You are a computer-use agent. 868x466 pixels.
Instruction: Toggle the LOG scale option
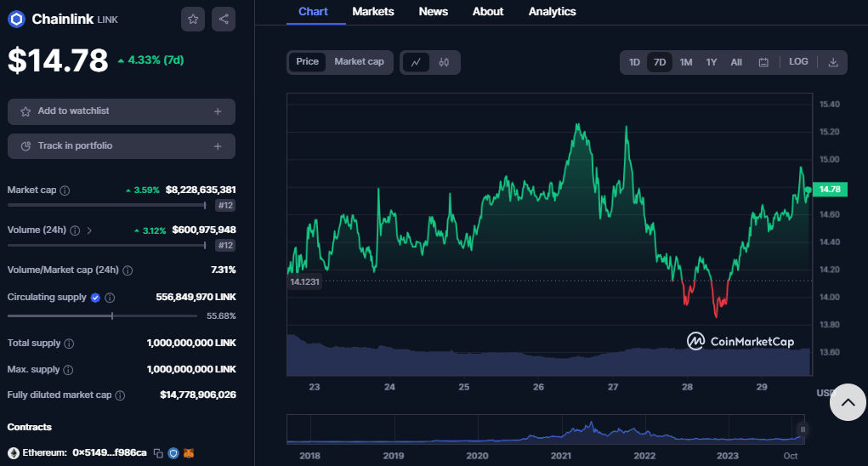coord(798,62)
